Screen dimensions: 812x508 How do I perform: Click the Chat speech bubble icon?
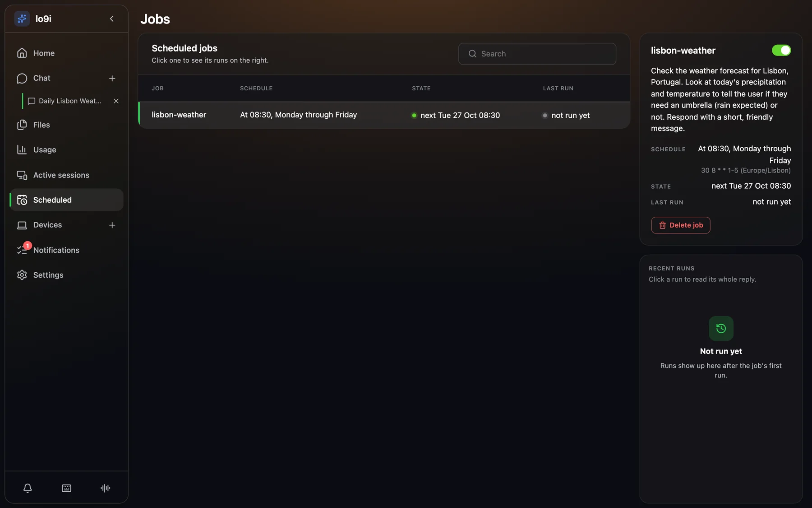click(22, 78)
